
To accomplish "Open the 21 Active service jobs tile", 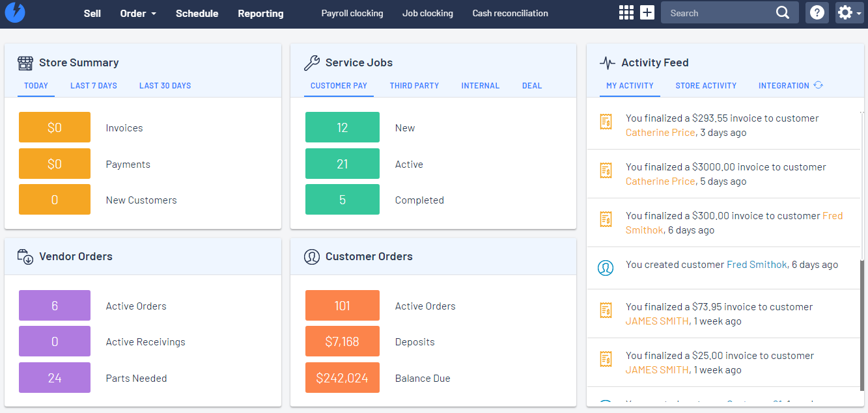I will (x=343, y=164).
